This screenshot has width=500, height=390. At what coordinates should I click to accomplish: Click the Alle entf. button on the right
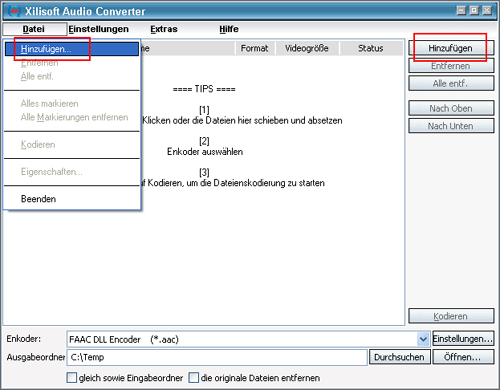tap(451, 83)
